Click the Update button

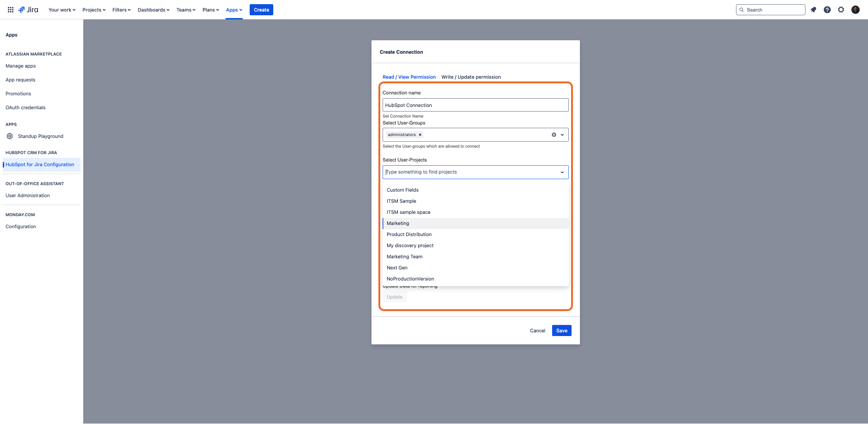pos(395,297)
